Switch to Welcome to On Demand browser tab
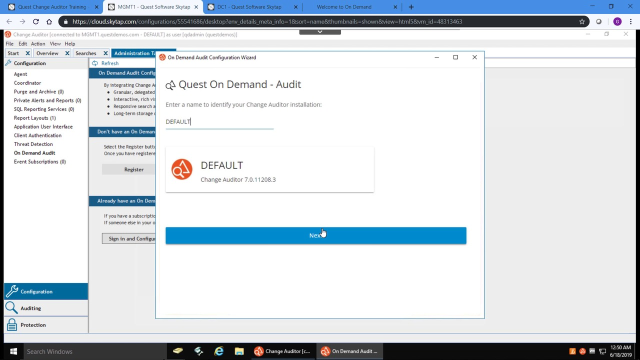The height and width of the screenshot is (360, 640). tap(344, 7)
